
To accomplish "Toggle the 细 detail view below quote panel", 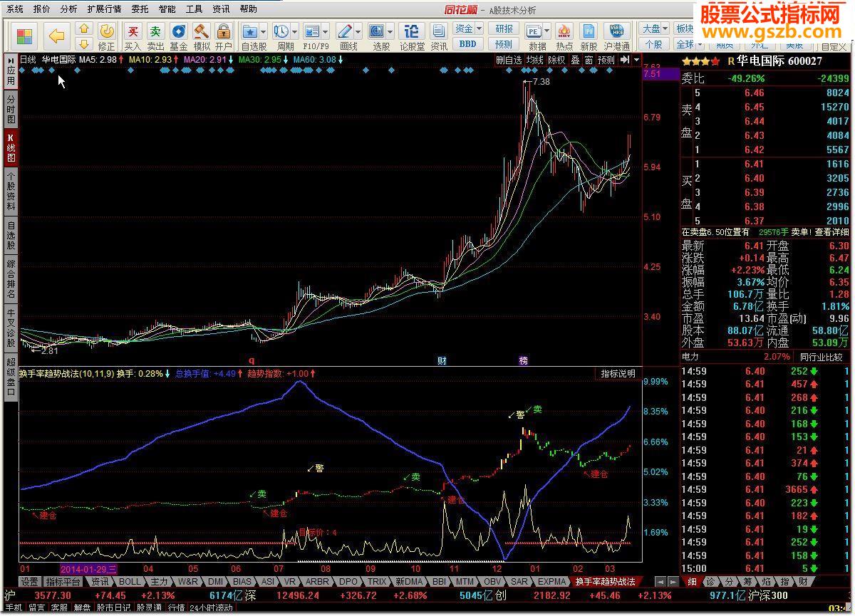I will click(692, 581).
